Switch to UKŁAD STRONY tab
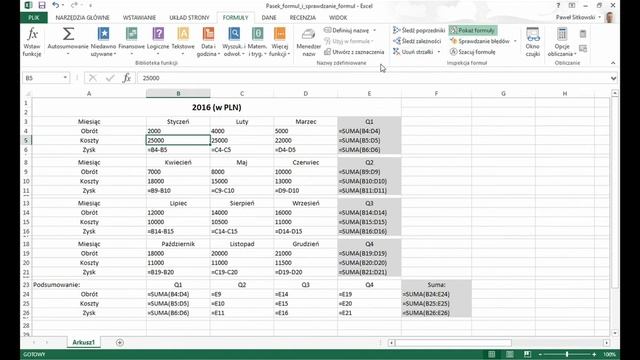The height and width of the screenshot is (360, 640). (189, 18)
